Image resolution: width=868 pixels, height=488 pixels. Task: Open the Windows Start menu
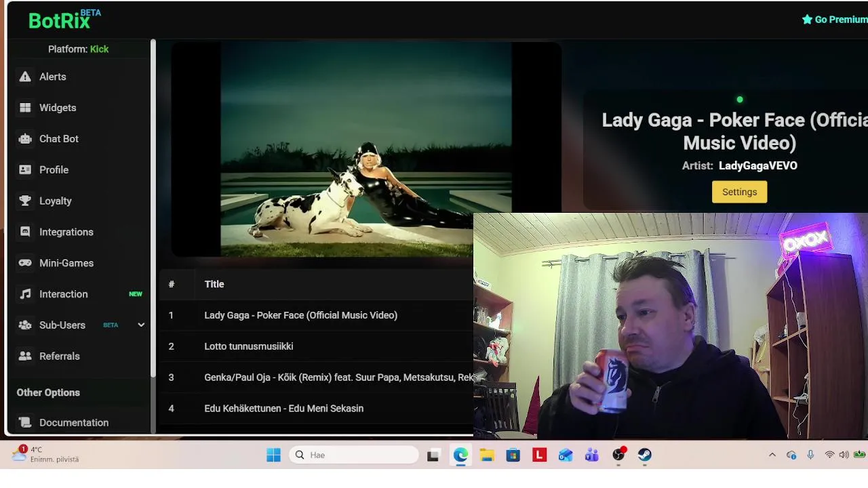coord(274,455)
